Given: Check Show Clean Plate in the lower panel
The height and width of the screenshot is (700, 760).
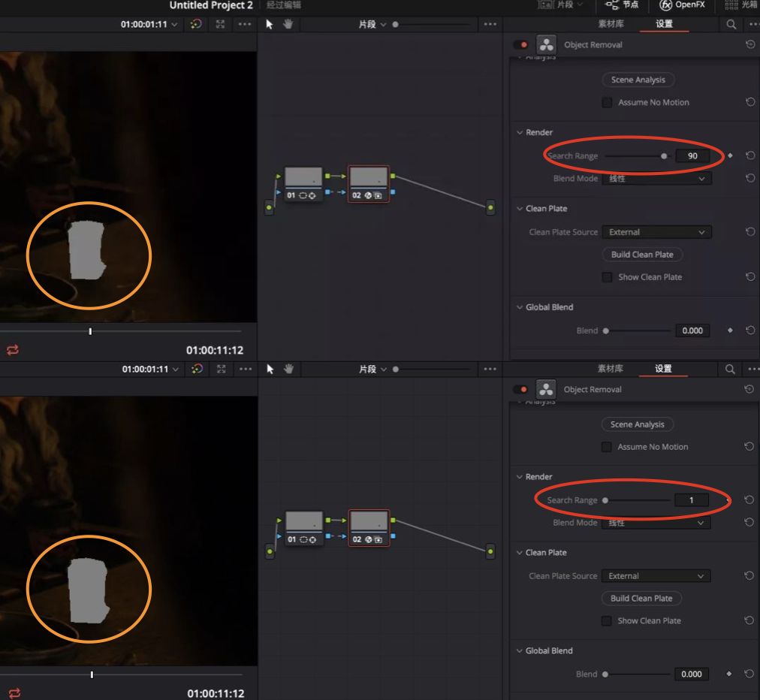Looking at the screenshot, I should click(606, 620).
